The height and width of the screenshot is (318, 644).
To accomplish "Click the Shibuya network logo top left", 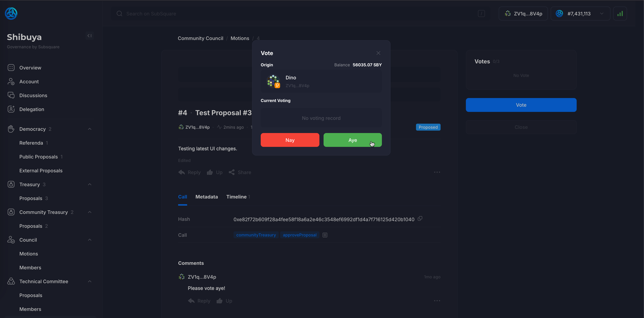I will tap(11, 13).
